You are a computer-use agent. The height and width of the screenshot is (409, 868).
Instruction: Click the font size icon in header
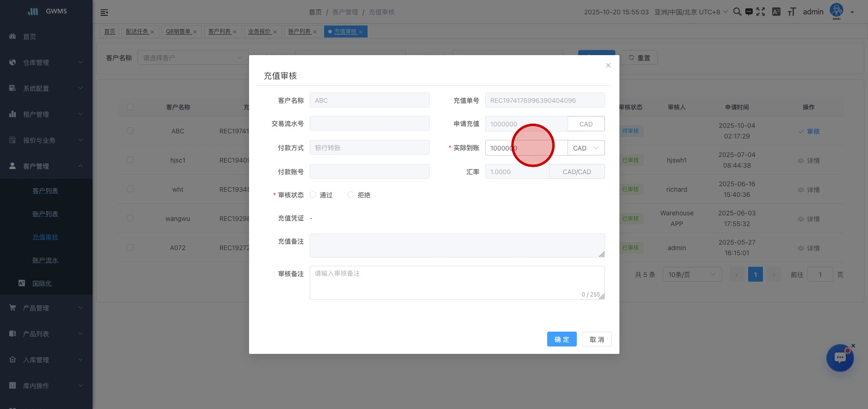(x=792, y=12)
